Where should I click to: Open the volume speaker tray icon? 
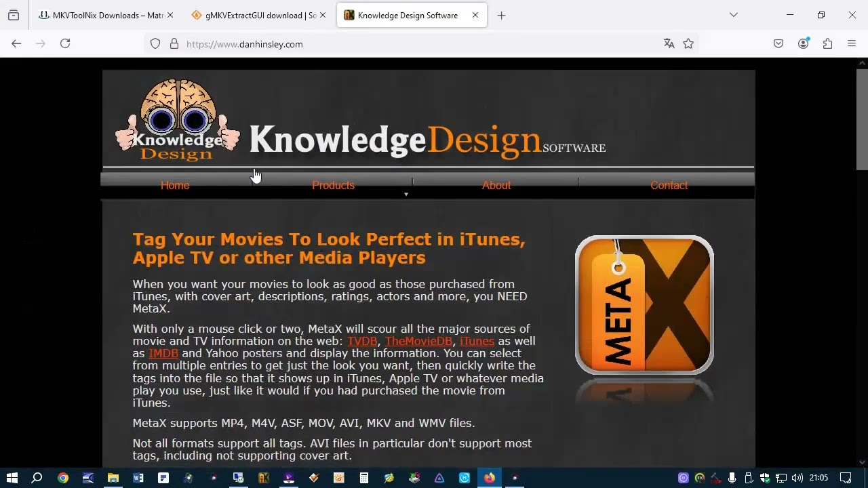click(x=797, y=478)
